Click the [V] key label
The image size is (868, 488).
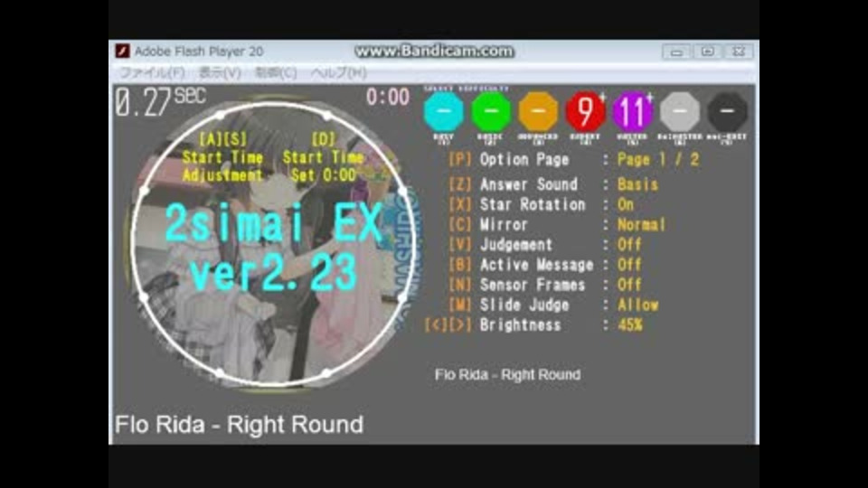tap(460, 245)
